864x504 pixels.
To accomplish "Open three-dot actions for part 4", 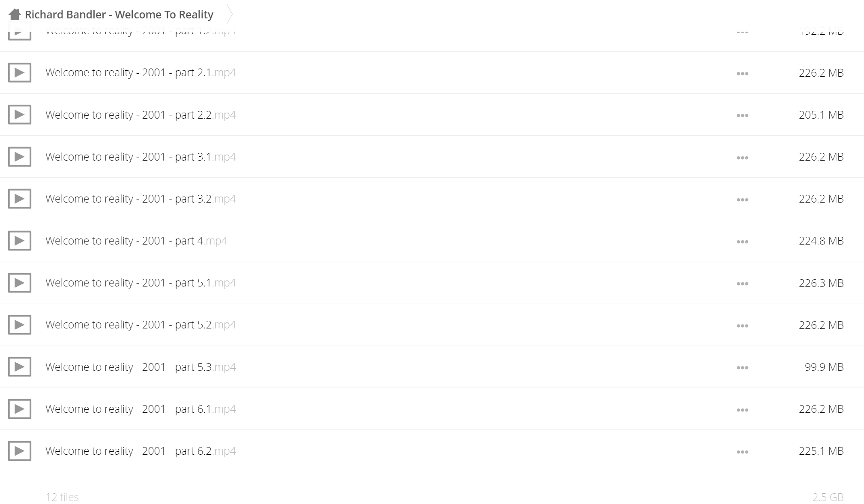I will (742, 242).
